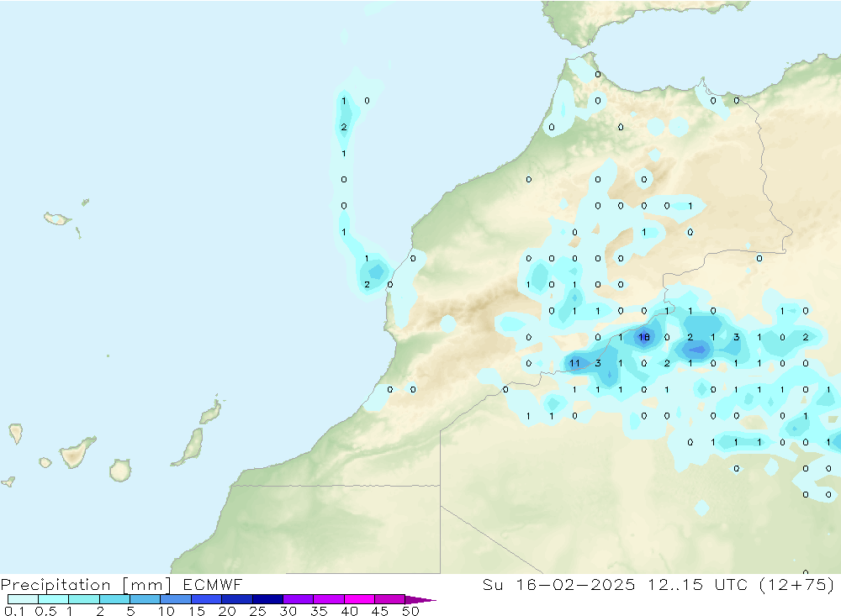Click the 2–5 mm light blue legend swatch
This screenshot has width=841, height=616.
tap(114, 599)
